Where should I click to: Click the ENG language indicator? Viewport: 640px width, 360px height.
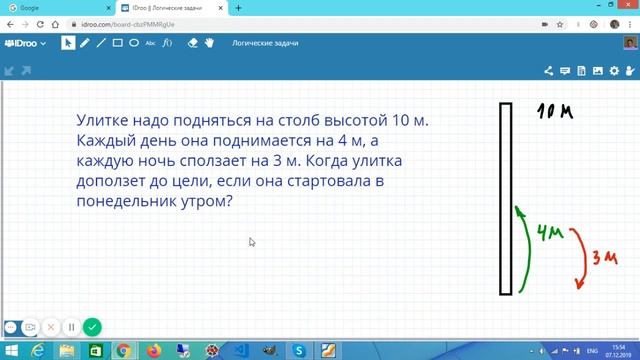(x=592, y=351)
